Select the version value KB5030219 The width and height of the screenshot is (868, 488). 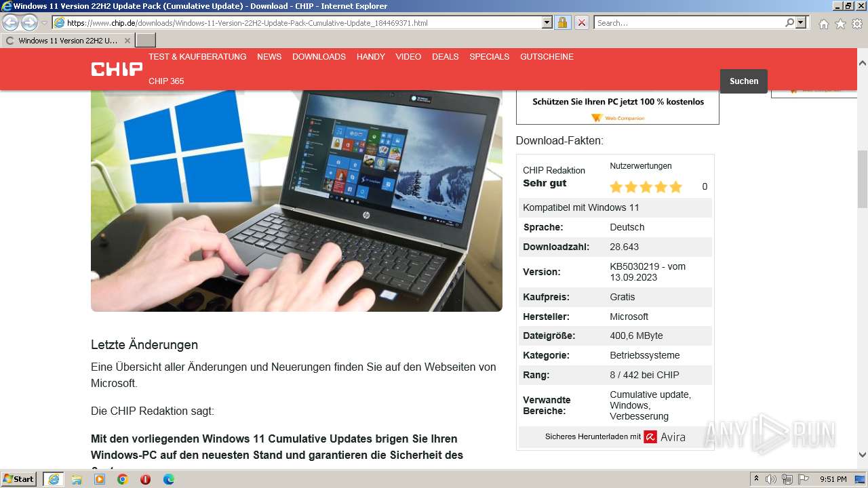pyautogui.click(x=648, y=272)
